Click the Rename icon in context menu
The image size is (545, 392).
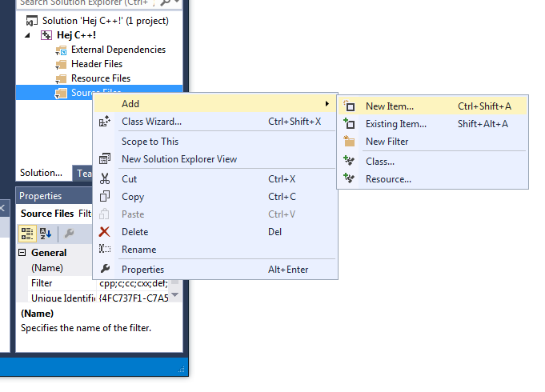105,249
